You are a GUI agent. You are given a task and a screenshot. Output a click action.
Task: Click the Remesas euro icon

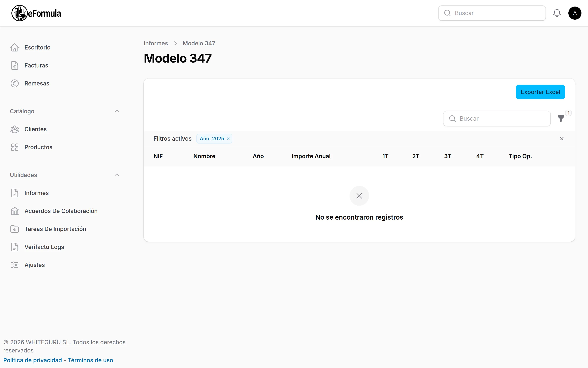pyautogui.click(x=14, y=83)
